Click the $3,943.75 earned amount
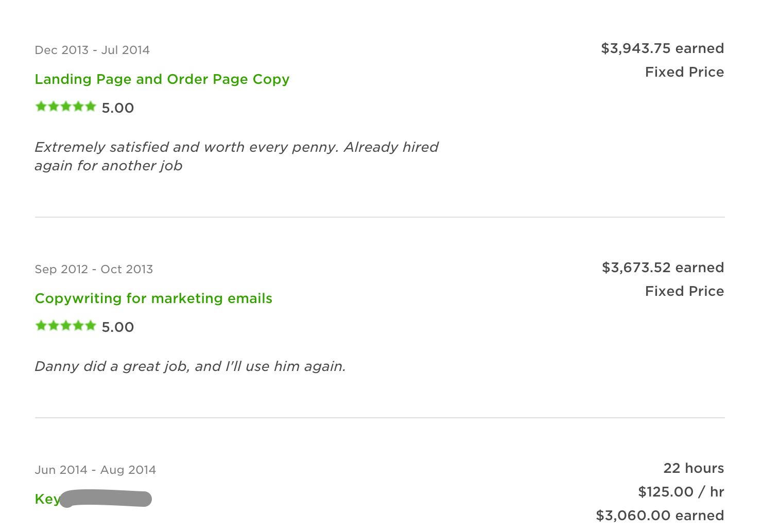Viewport: 762px width, 532px height. pos(662,48)
